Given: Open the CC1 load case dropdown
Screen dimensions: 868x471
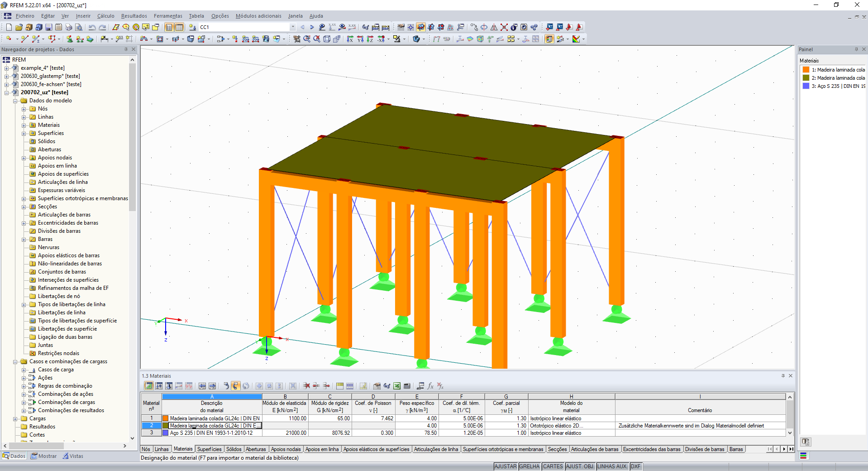Looking at the screenshot, I should (293, 27).
